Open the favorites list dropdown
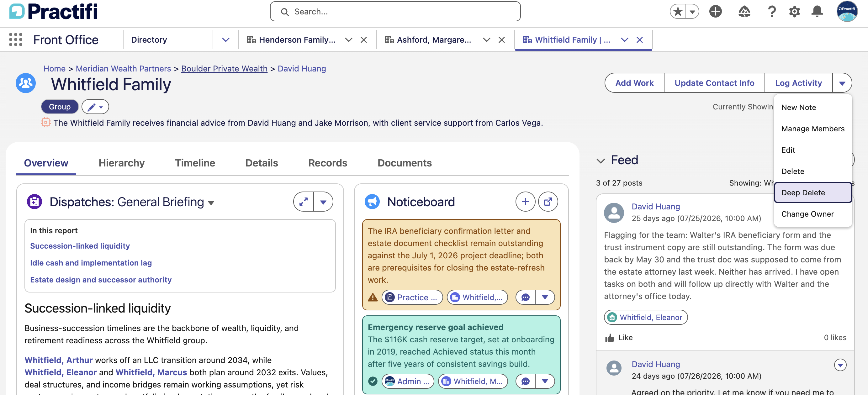868x395 pixels. click(692, 12)
